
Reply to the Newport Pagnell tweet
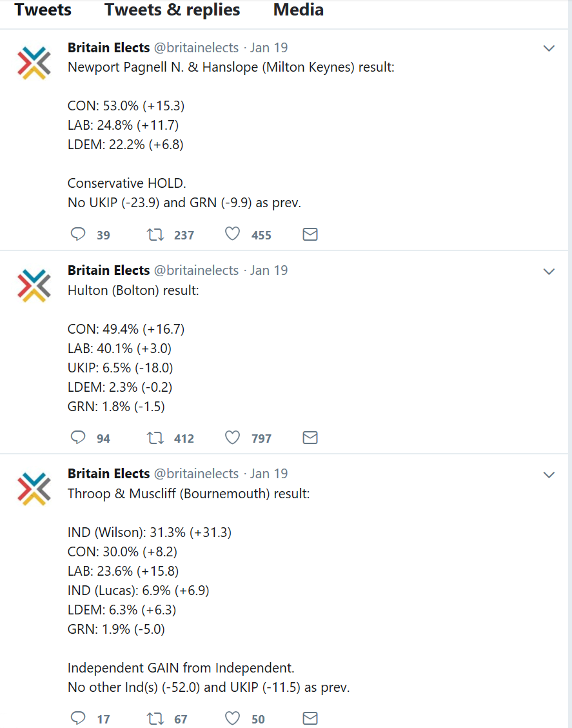77,234
